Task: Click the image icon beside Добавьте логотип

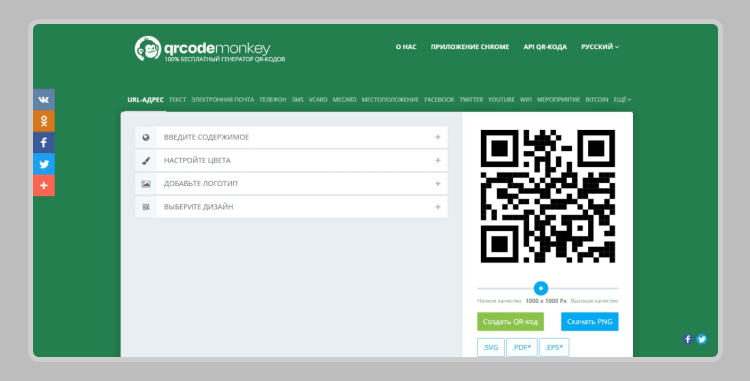Action: click(x=146, y=184)
